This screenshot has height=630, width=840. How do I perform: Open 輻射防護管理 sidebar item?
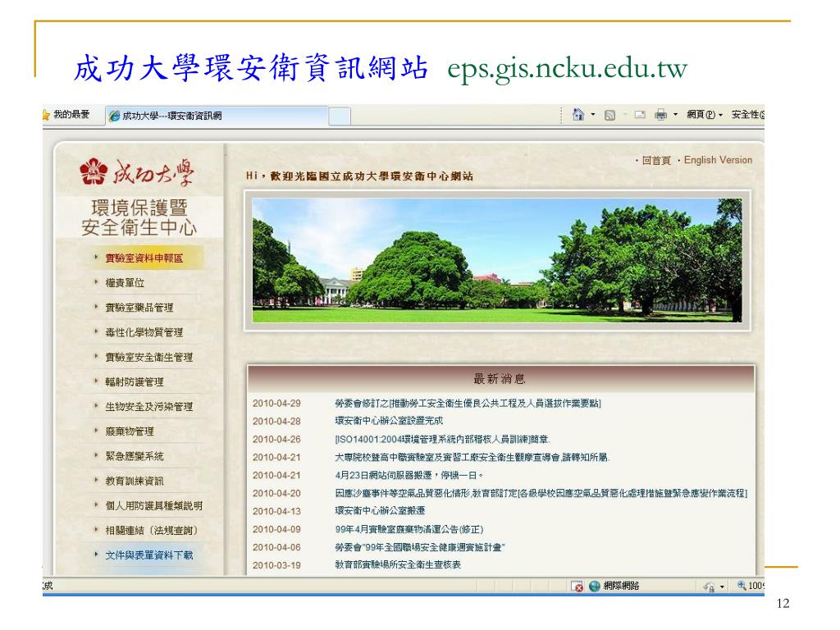135,381
